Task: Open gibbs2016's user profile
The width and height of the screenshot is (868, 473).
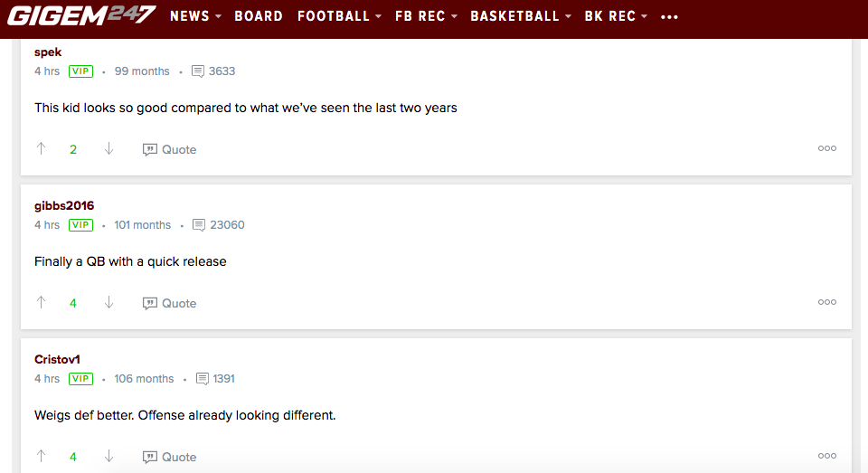Action: click(64, 205)
